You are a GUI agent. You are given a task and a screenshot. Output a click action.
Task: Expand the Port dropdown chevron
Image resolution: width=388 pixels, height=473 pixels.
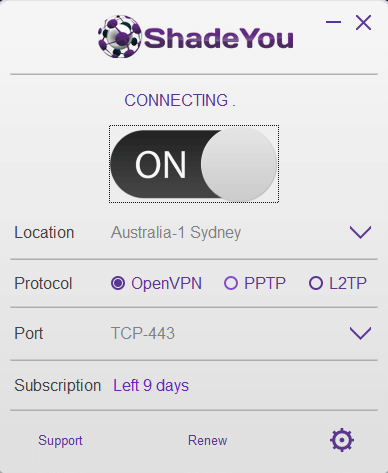[360, 333]
